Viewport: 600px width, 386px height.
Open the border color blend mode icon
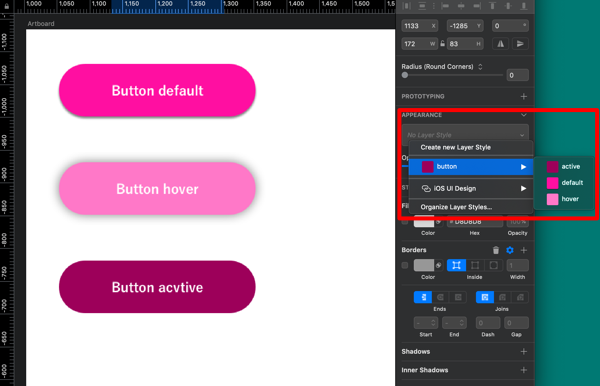pos(439,265)
